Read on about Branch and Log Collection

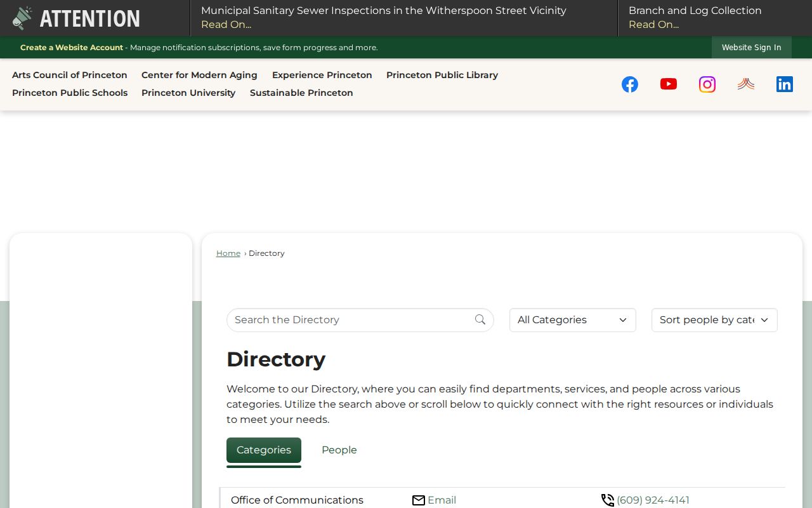(654, 25)
